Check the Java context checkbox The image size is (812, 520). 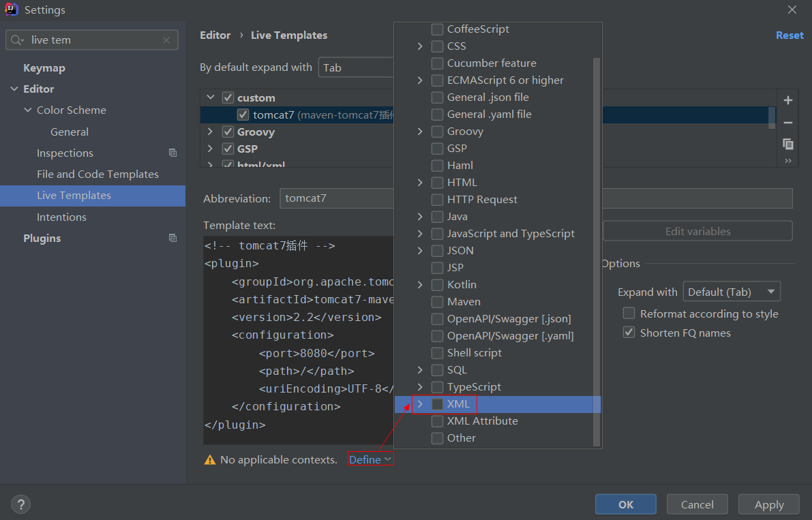[x=437, y=216]
